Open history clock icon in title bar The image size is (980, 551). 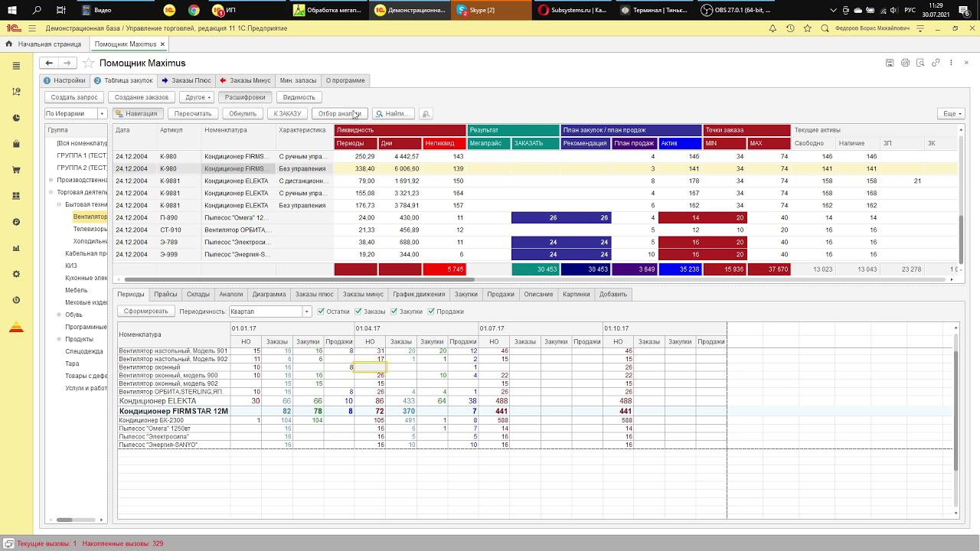791,28
